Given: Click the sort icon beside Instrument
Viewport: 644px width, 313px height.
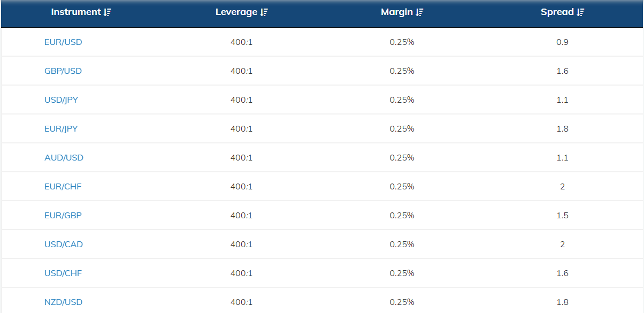Looking at the screenshot, I should pos(108,12).
